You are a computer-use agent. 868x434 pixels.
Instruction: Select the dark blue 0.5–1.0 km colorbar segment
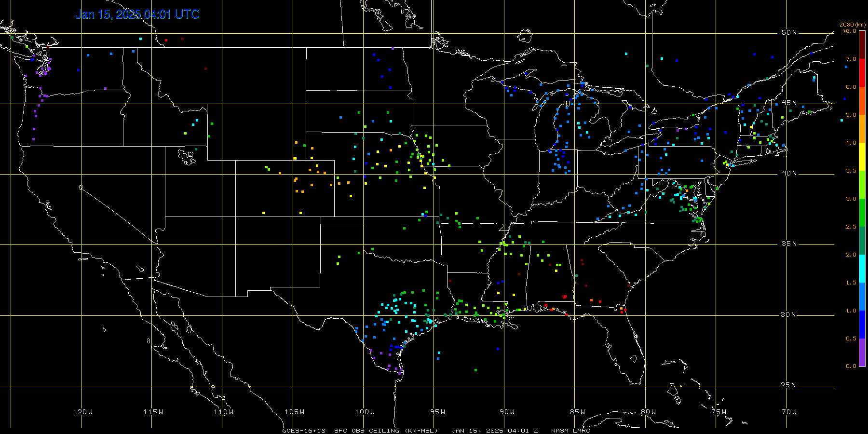pos(862,325)
